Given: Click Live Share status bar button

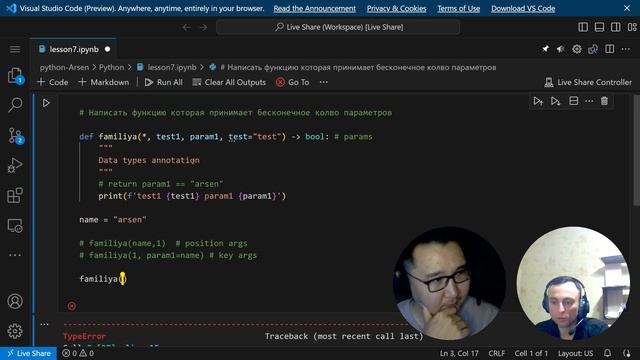Looking at the screenshot, I should point(28,353).
